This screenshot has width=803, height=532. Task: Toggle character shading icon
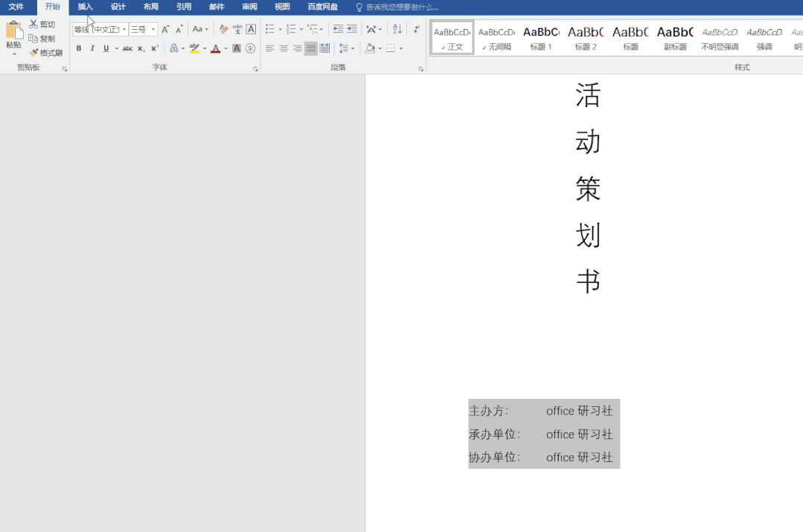pos(237,48)
